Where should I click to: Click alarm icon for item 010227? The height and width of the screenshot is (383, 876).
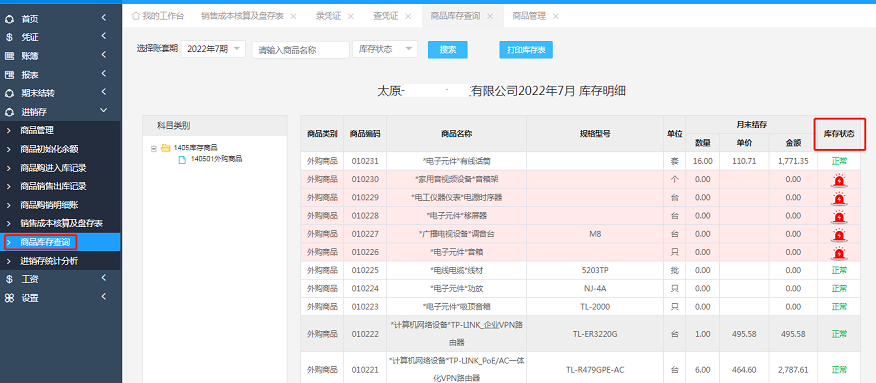pos(839,234)
